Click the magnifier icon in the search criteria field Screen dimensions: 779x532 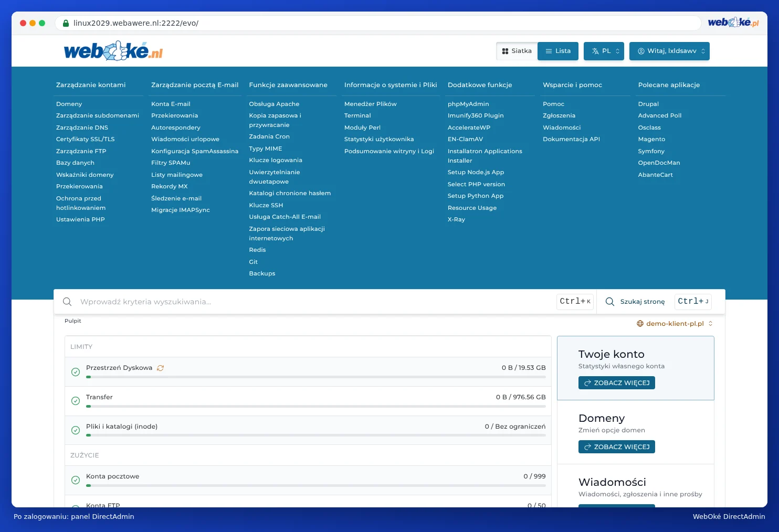[67, 302]
